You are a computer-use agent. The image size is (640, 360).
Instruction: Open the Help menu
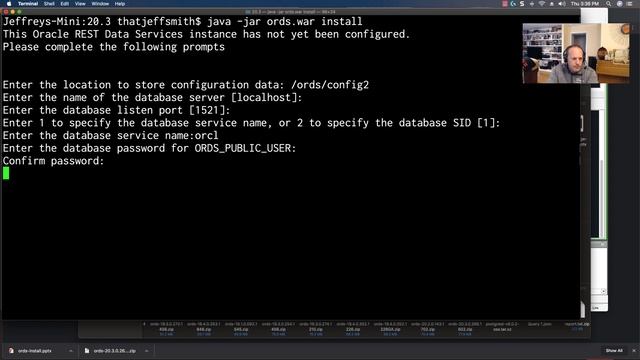click(x=120, y=4)
